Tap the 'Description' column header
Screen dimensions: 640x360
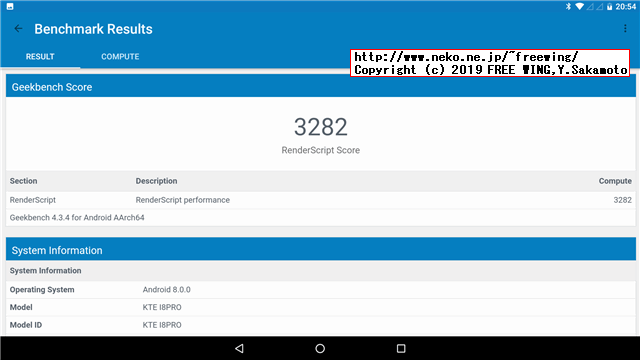coord(156,181)
